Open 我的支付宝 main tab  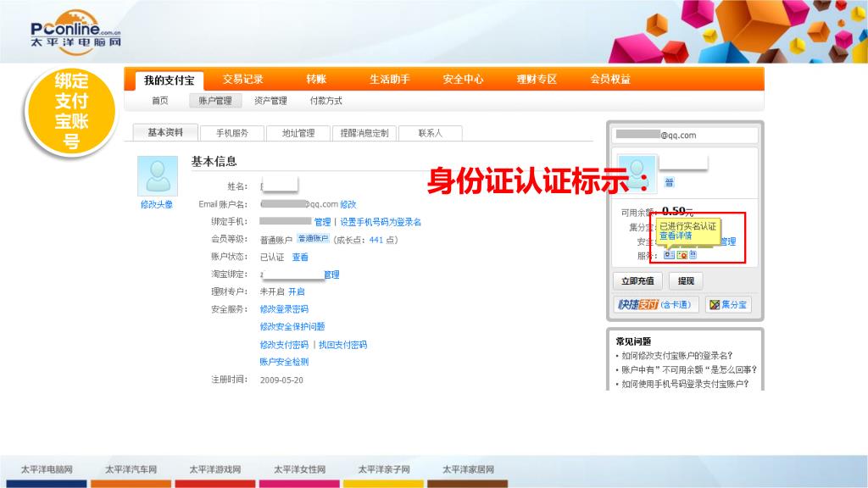[170, 80]
